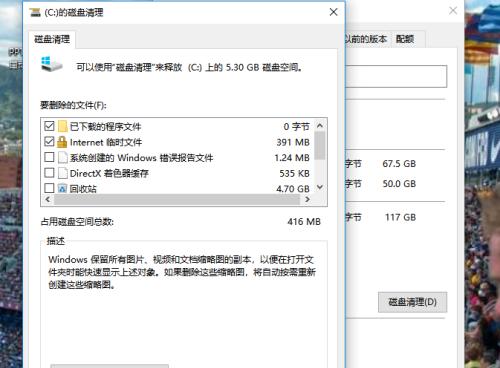Open the 配额 tab in the properties window

405,39
